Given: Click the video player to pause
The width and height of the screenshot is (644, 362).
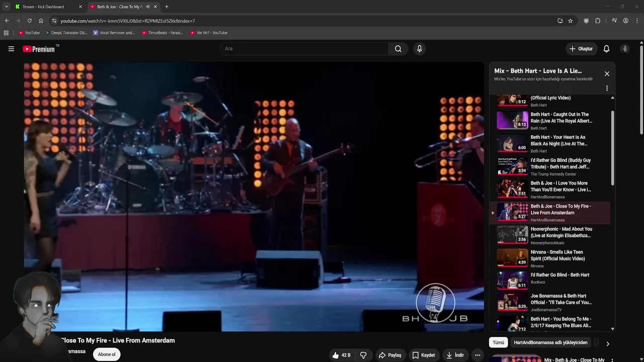Looking at the screenshot, I should point(254,197).
